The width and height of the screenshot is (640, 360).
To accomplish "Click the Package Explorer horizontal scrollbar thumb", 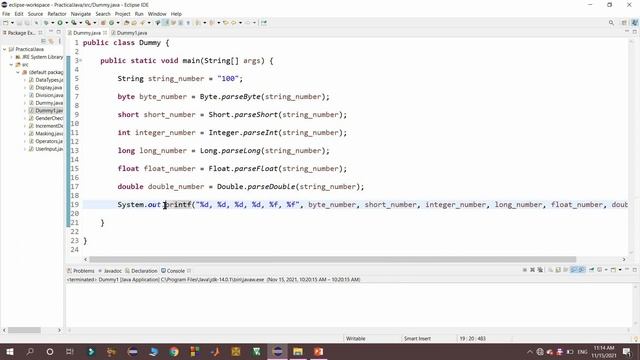I will click(x=24, y=330).
